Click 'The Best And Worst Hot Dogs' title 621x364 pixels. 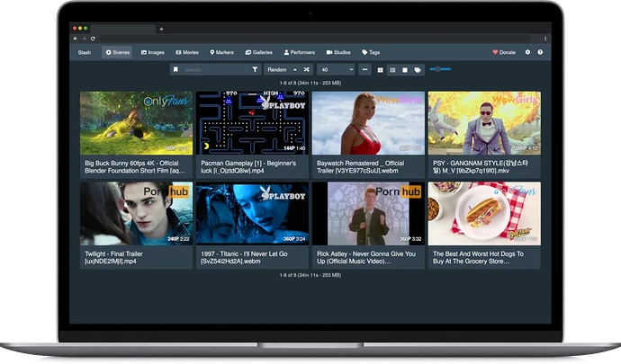[478, 258]
